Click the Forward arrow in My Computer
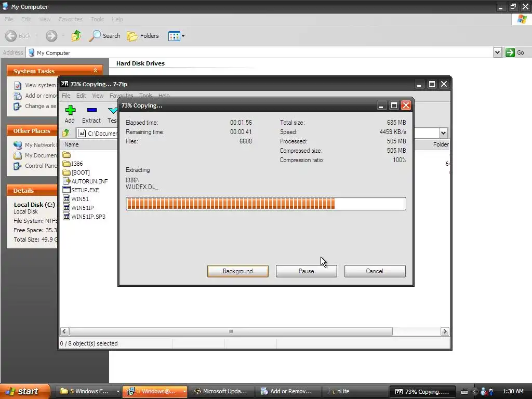This screenshot has height=399, width=532. point(51,36)
